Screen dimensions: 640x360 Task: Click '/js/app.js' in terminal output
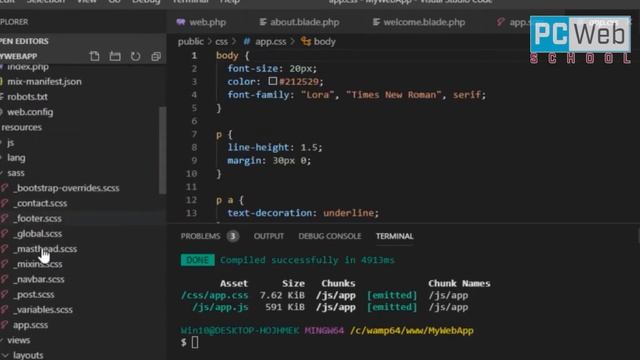click(220, 307)
